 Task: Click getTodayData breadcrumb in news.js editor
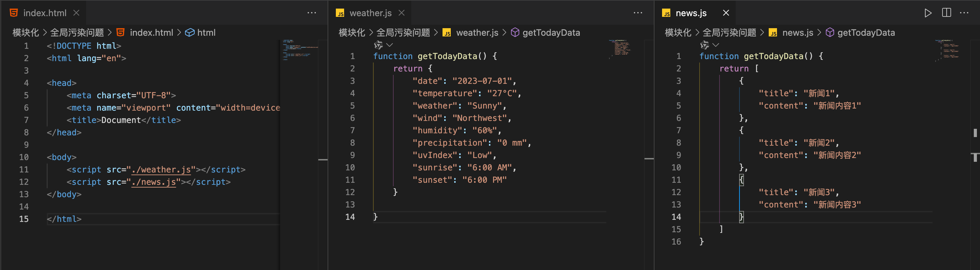pyautogui.click(x=866, y=33)
